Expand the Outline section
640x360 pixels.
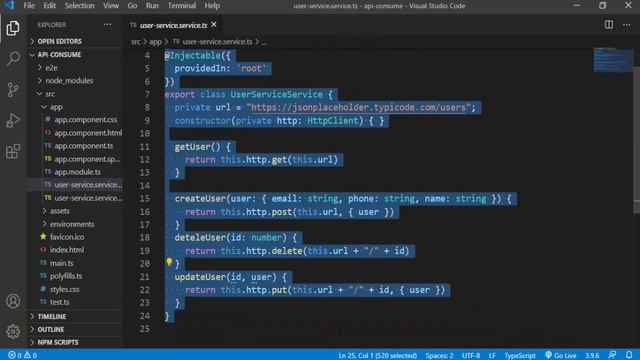click(x=76, y=329)
